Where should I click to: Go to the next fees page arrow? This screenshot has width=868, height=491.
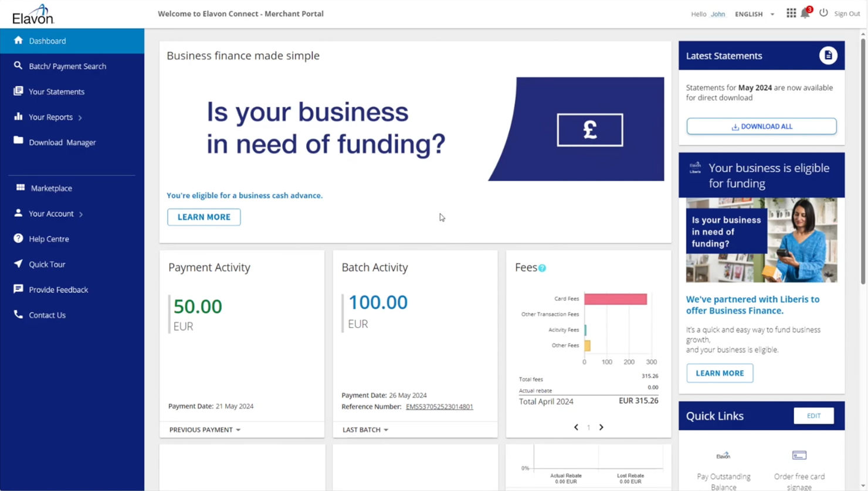(601, 427)
